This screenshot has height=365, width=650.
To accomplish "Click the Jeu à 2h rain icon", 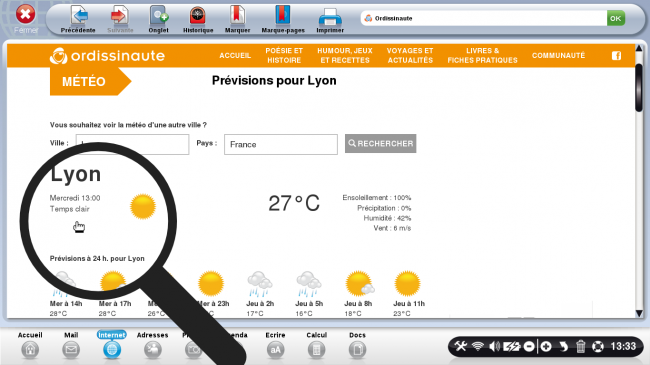I will point(260,284).
